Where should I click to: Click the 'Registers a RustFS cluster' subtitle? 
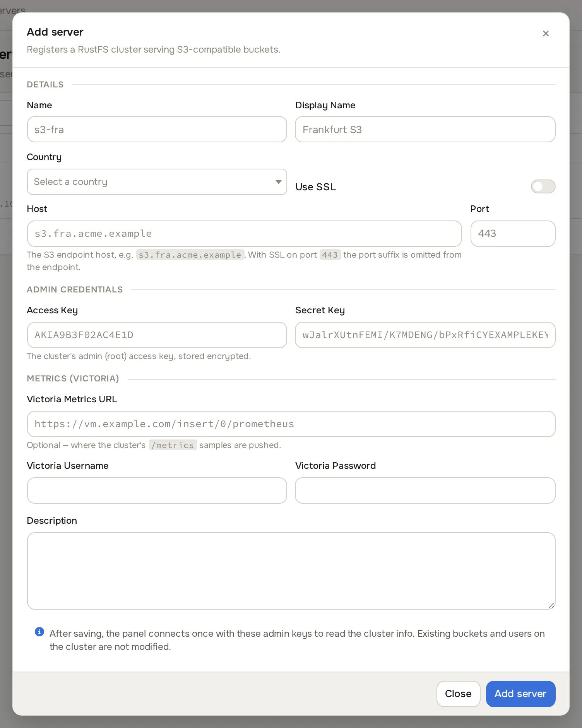coord(154,50)
